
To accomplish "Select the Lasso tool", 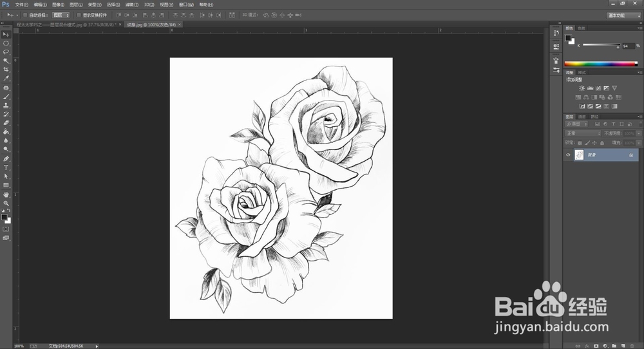I will [6, 52].
